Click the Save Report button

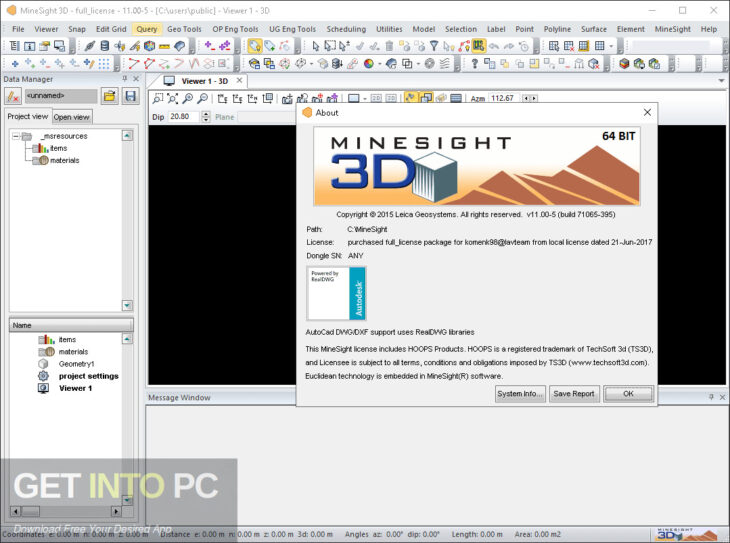(x=574, y=394)
